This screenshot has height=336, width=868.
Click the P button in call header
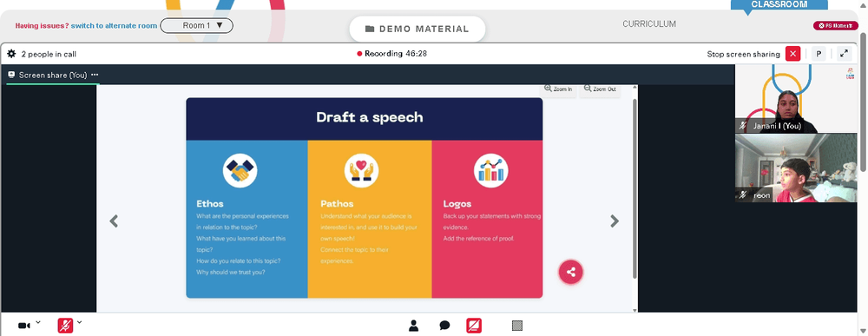(x=819, y=54)
